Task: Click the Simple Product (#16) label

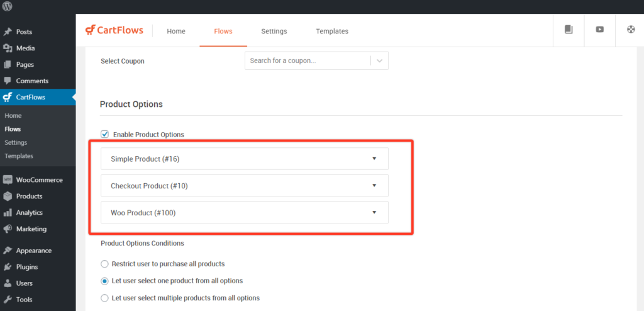Action: tap(145, 159)
